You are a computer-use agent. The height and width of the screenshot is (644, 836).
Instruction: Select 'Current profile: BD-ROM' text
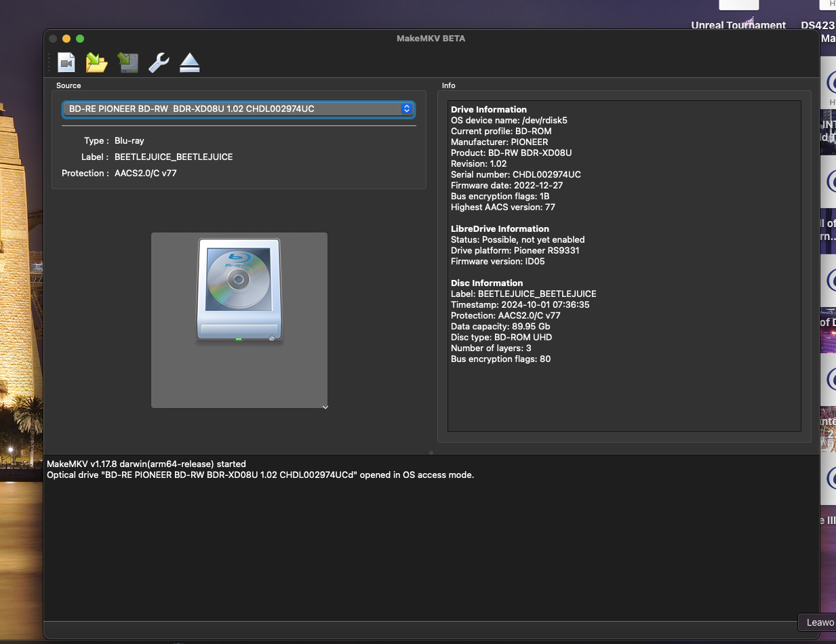501,131
